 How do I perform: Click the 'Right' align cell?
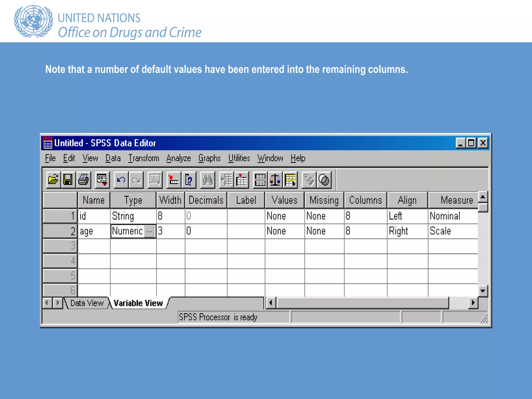tap(407, 231)
